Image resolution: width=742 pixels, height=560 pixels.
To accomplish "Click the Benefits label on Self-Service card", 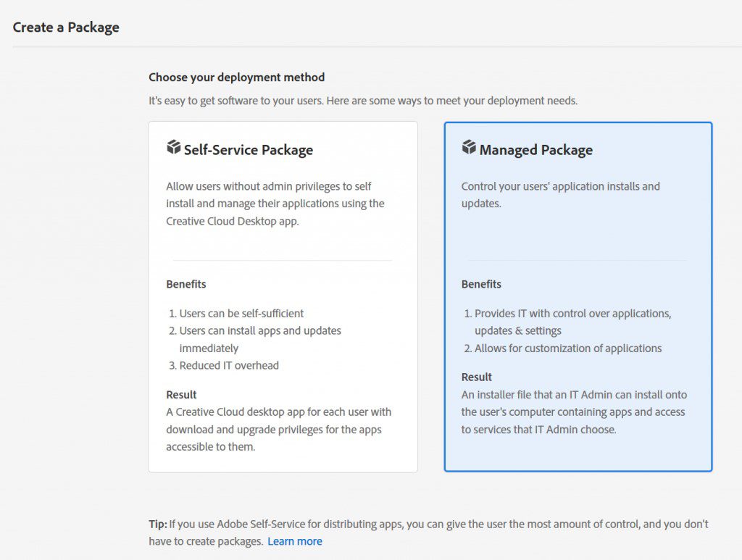I will click(185, 284).
